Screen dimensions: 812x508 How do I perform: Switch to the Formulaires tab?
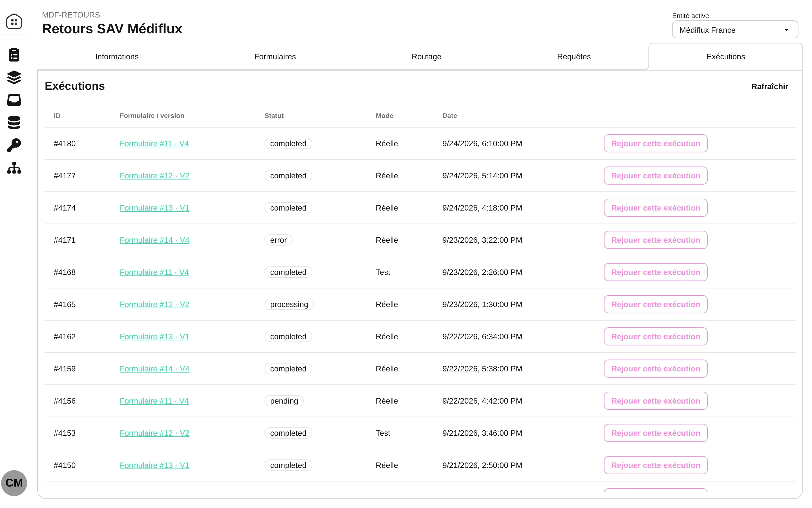(x=275, y=56)
